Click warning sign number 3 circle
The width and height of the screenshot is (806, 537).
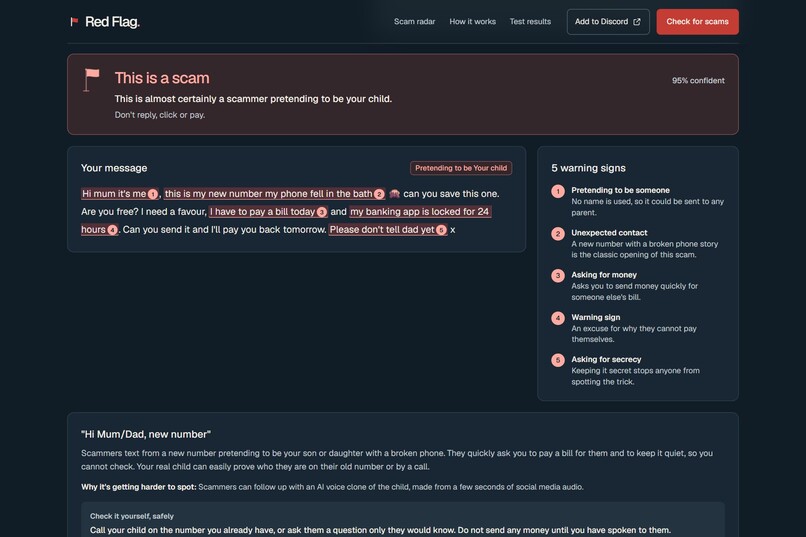click(558, 276)
